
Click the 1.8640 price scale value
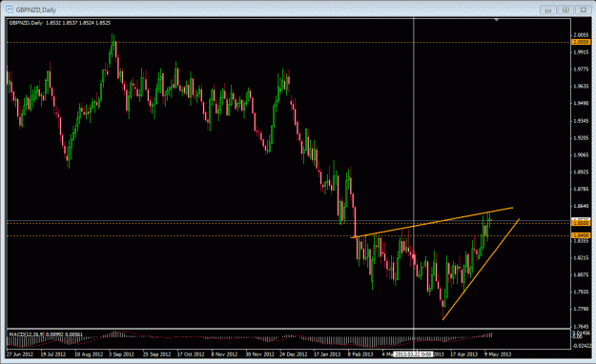click(x=581, y=207)
